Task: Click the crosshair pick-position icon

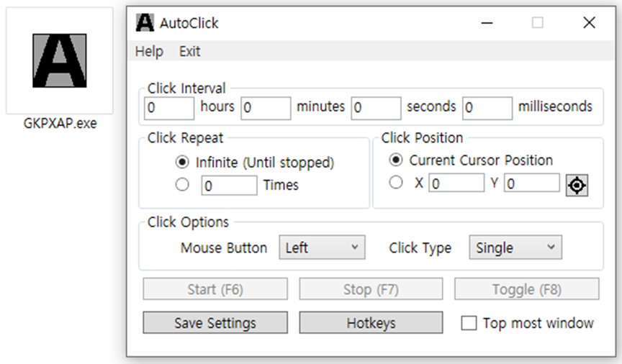Action: [x=577, y=185]
